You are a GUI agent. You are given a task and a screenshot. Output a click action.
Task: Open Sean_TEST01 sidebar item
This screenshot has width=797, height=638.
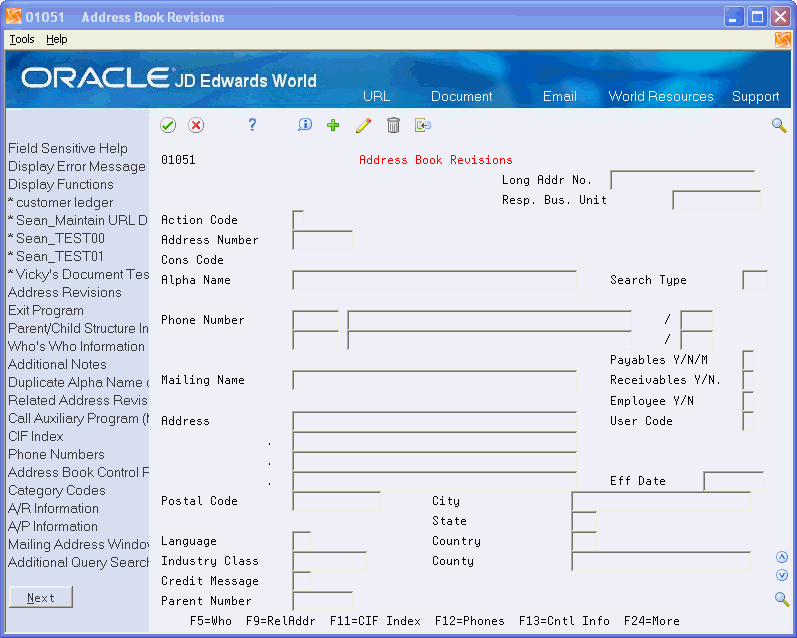[x=56, y=256]
